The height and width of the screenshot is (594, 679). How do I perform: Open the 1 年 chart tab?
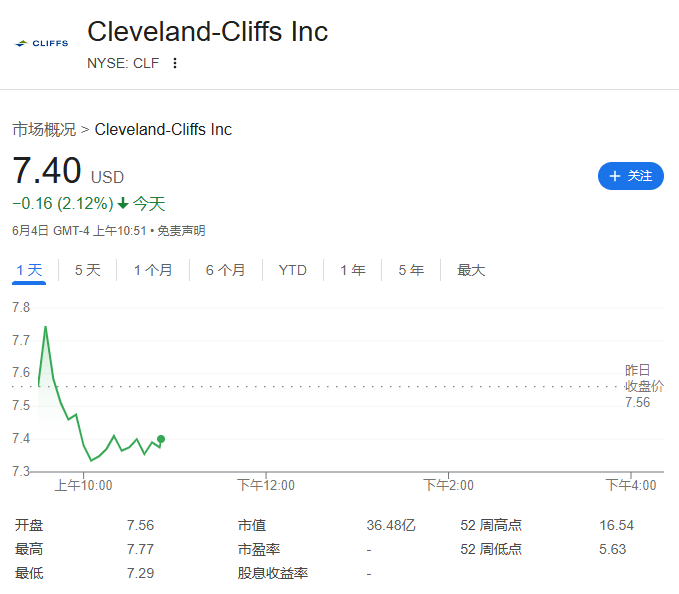tap(352, 270)
